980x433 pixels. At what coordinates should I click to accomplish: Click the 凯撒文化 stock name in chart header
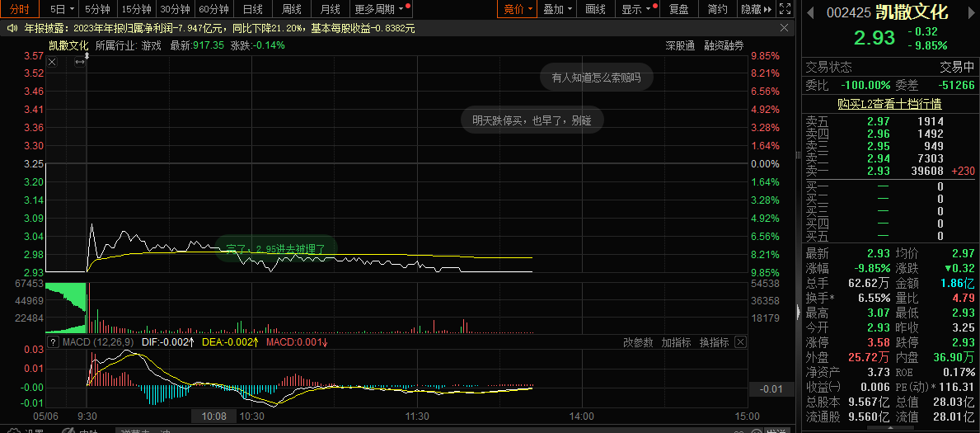(68, 45)
